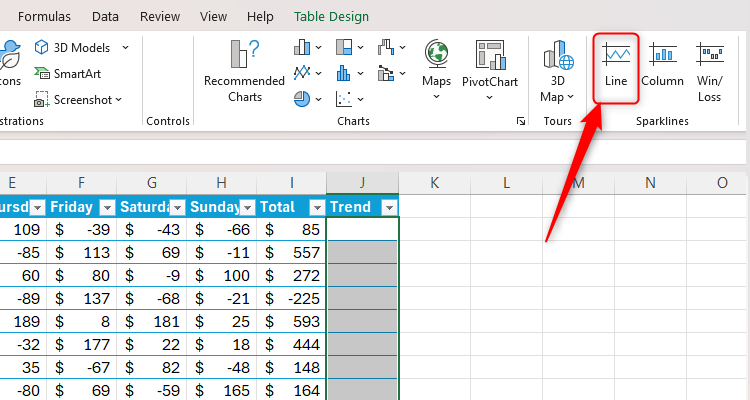Image resolution: width=750 pixels, height=400 pixels.
Task: Select column K header
Action: coord(434,183)
